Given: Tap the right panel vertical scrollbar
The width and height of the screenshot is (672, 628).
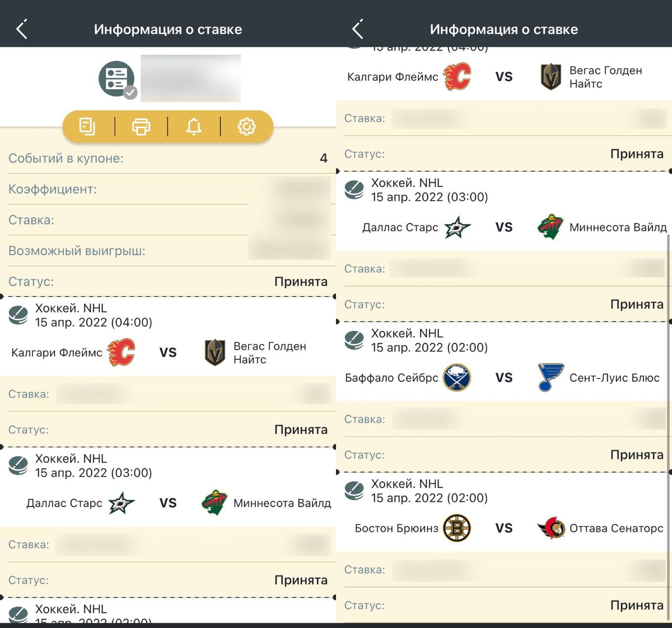Looking at the screenshot, I should pyautogui.click(x=669, y=428).
